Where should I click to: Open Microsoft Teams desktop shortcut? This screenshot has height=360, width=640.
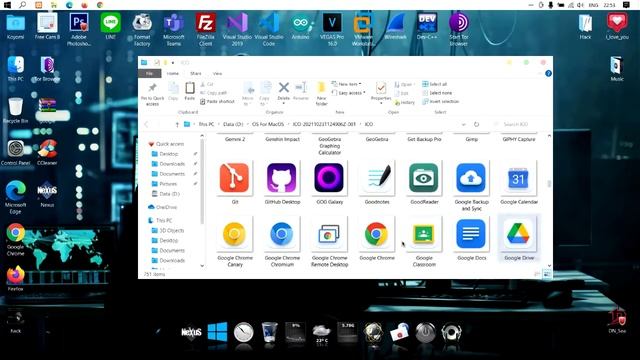click(173, 29)
